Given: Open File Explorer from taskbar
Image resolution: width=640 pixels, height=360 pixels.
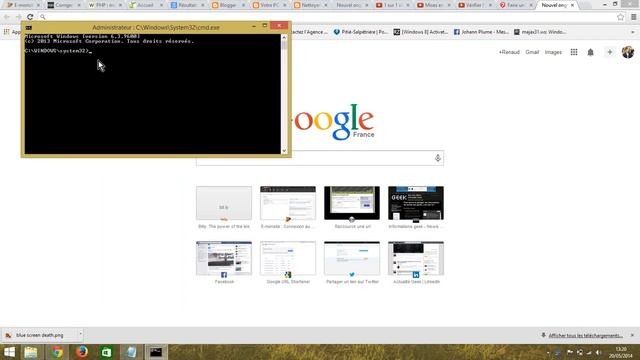Looking at the screenshot, I should tap(31, 352).
